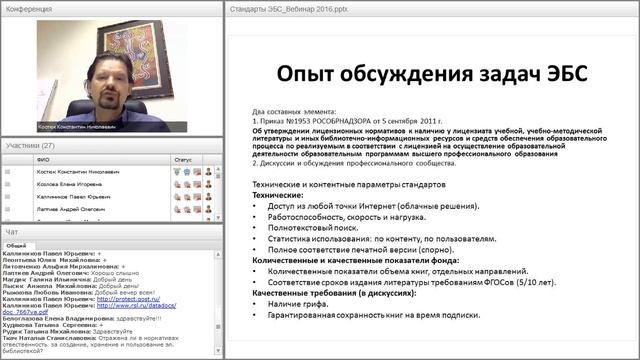640x360 pixels.
Task: Click third status icon for Козлова Елена Игоревна
Action: 197,184
